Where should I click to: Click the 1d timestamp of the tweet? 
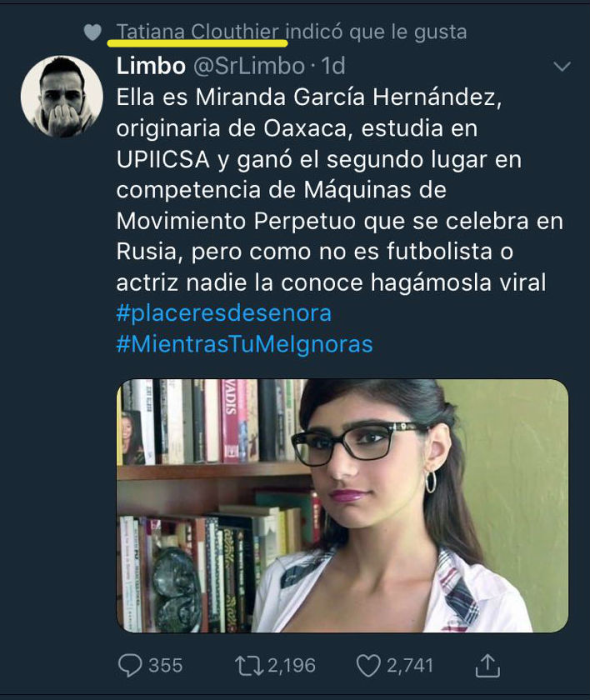pos(333,66)
